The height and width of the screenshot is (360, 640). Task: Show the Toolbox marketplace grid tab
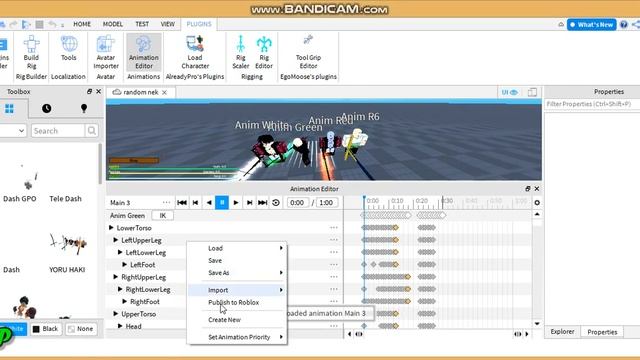(x=9, y=109)
